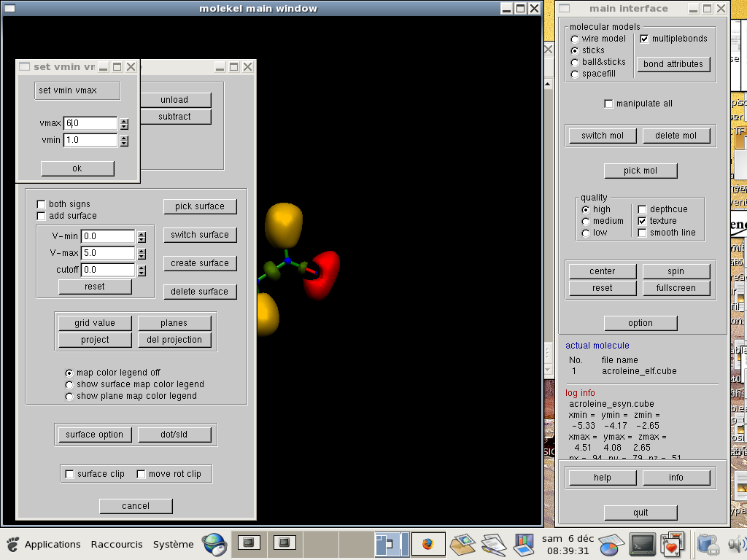747x560 pixels.
Task: Click the volume speaker icon
Action: pyautogui.click(x=738, y=545)
